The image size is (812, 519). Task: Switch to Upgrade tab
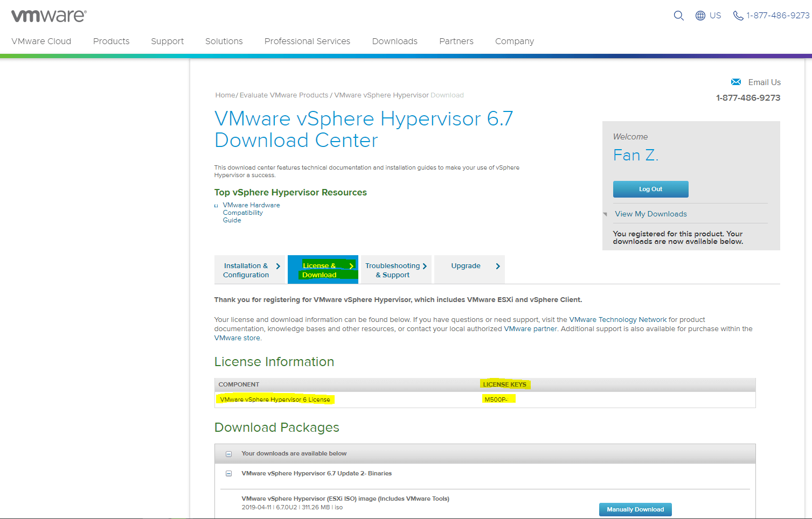coord(469,270)
